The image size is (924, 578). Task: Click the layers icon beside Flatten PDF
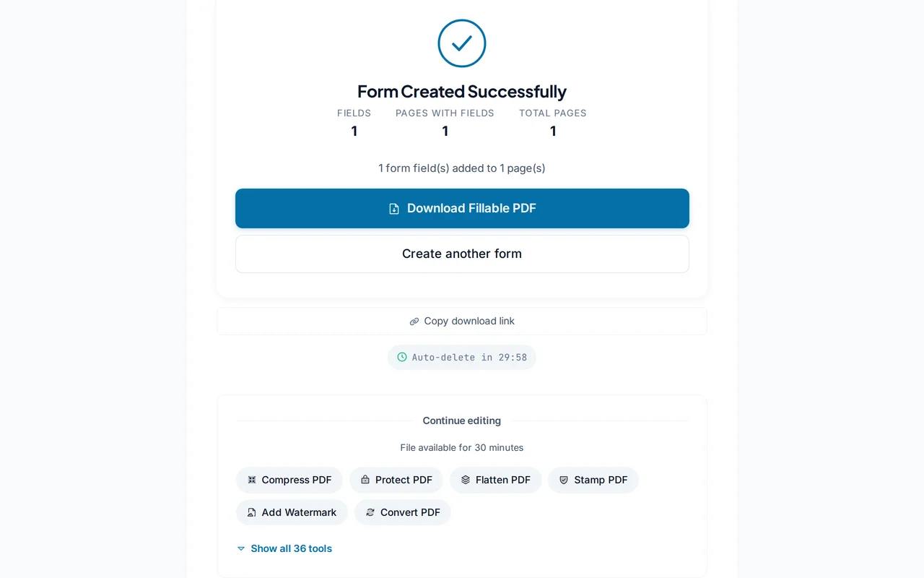click(x=466, y=480)
